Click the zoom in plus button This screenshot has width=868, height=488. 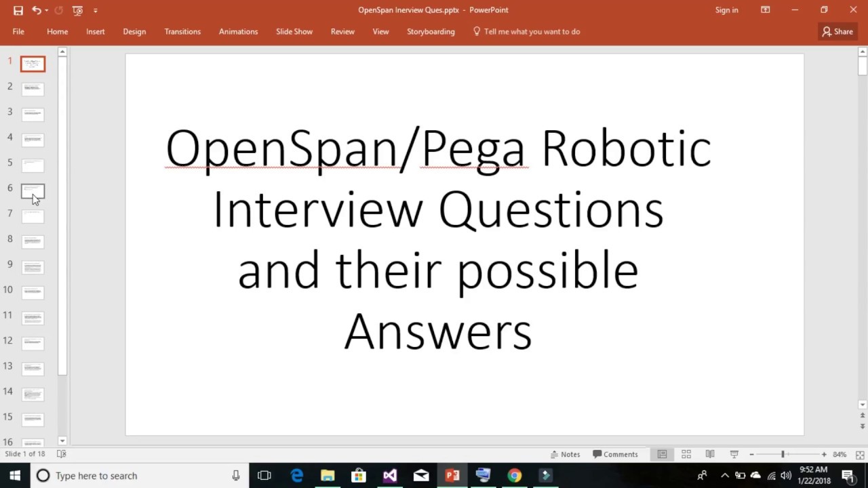[x=824, y=454]
